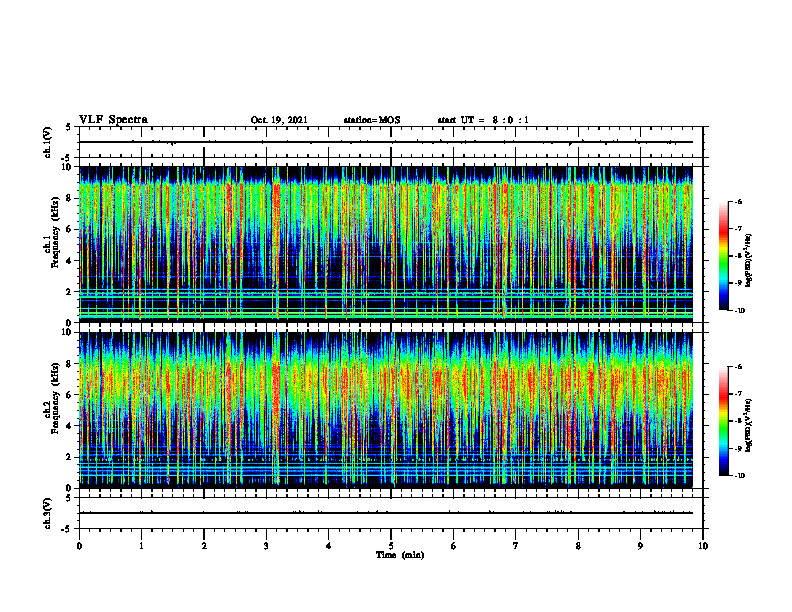
Task: Click the "8" kHz tick on ch.1 frequency axis
Action: [70, 198]
